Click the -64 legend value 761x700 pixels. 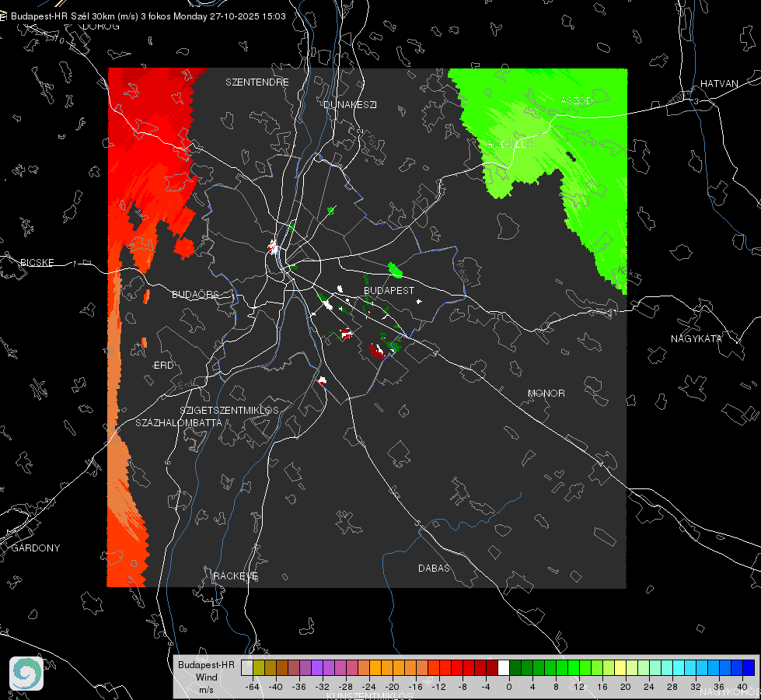coord(253,687)
